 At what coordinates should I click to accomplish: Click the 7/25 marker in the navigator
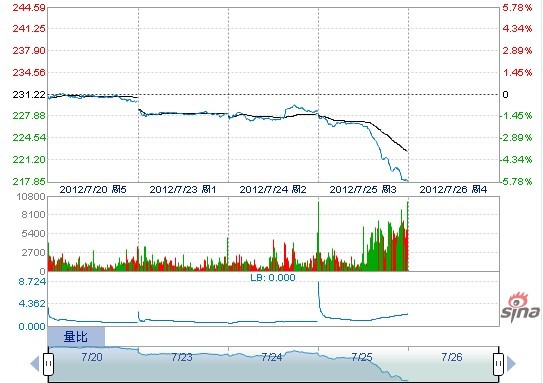point(362,357)
